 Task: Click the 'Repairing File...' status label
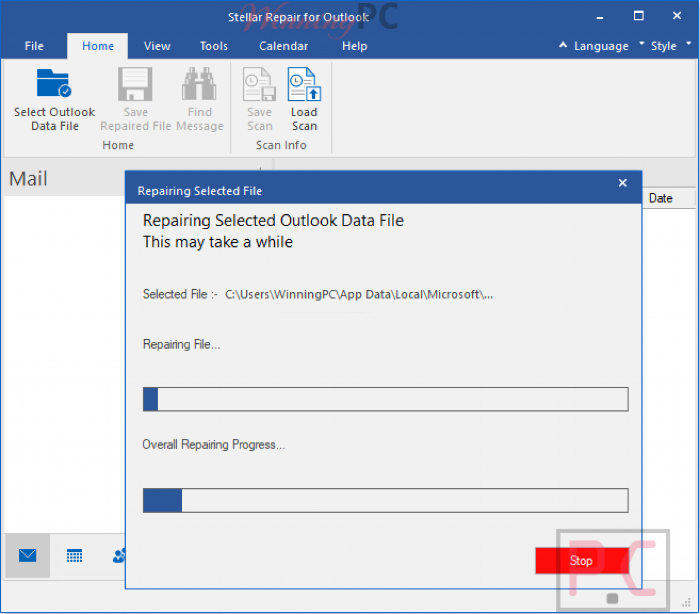tap(181, 345)
